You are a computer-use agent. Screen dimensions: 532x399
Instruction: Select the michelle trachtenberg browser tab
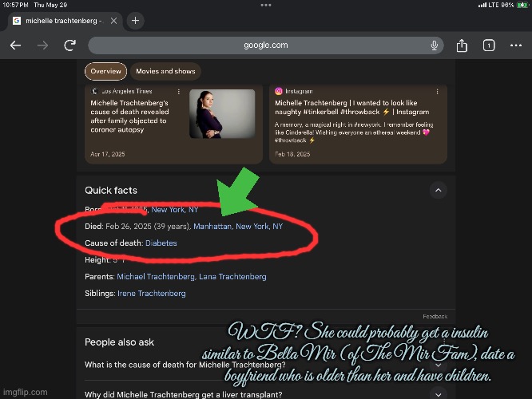click(x=65, y=21)
